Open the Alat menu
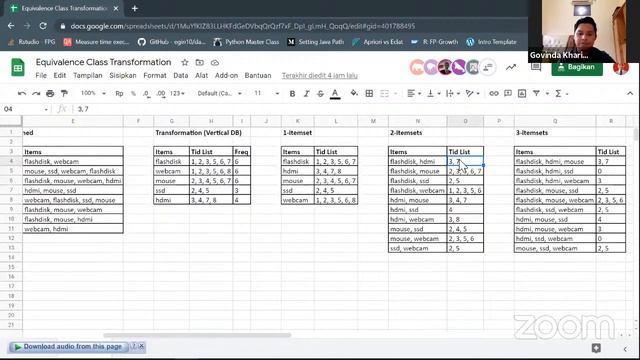 201,76
